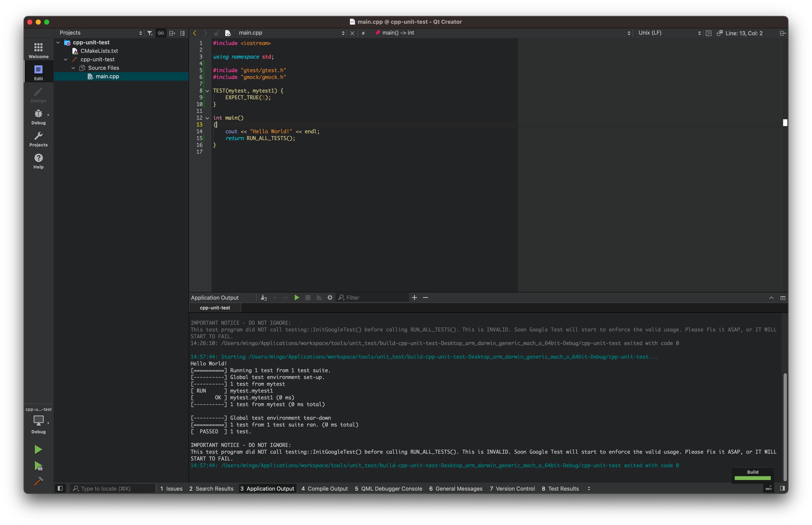
Task: Minimize the output pane with up chevron
Action: point(771,298)
